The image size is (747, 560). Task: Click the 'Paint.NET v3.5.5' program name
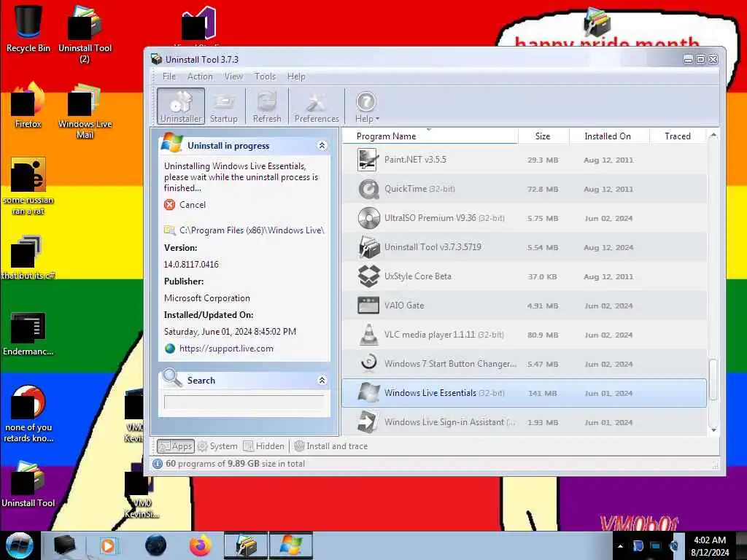415,160
